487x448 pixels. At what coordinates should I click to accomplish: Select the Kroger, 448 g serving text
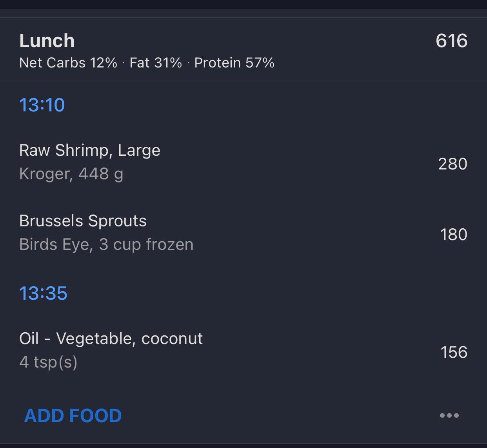click(71, 174)
